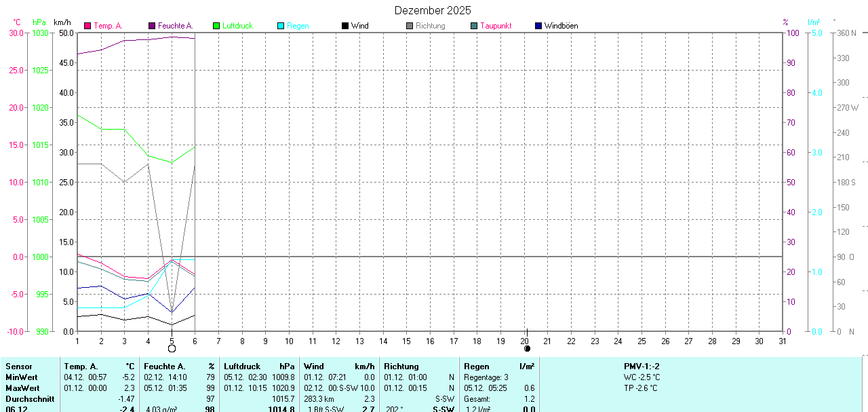Screen dimensions: 868x412
Task: Click the new moon symbol under day 20
Action: click(527, 348)
